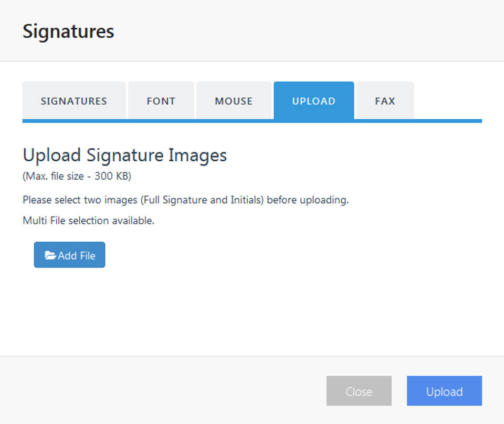This screenshot has width=504, height=424.
Task: Click the Upload Signature Images heading
Action: point(124,155)
